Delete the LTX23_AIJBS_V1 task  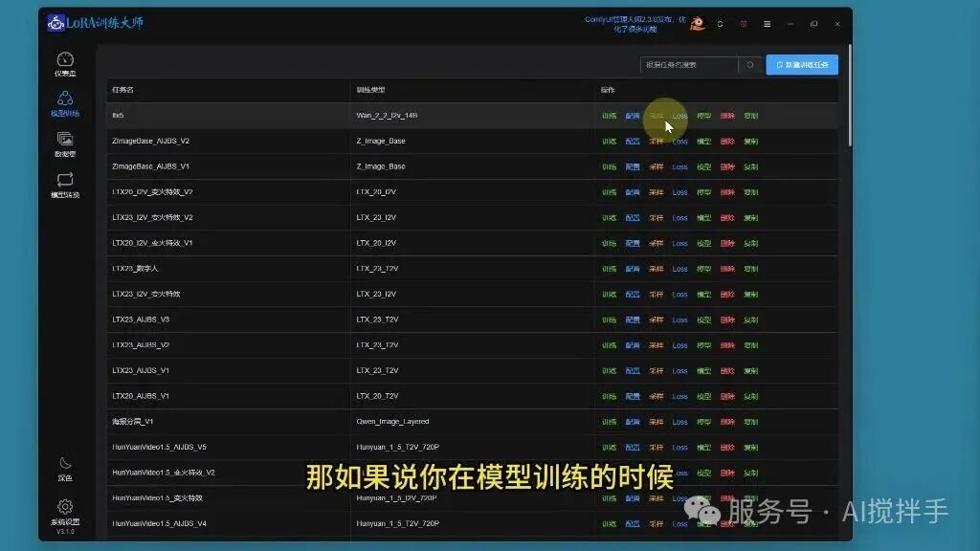click(x=727, y=371)
